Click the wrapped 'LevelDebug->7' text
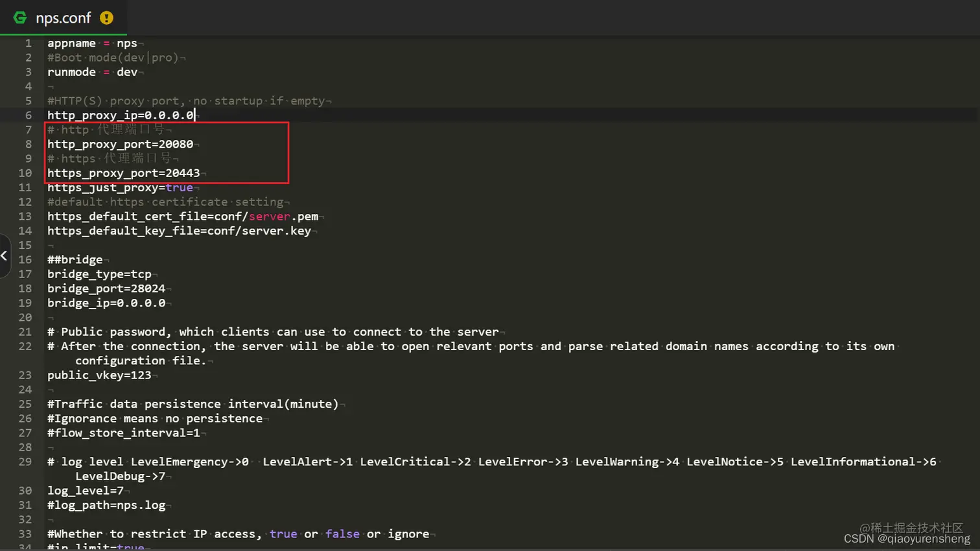This screenshot has height=551, width=980. pyautogui.click(x=121, y=476)
